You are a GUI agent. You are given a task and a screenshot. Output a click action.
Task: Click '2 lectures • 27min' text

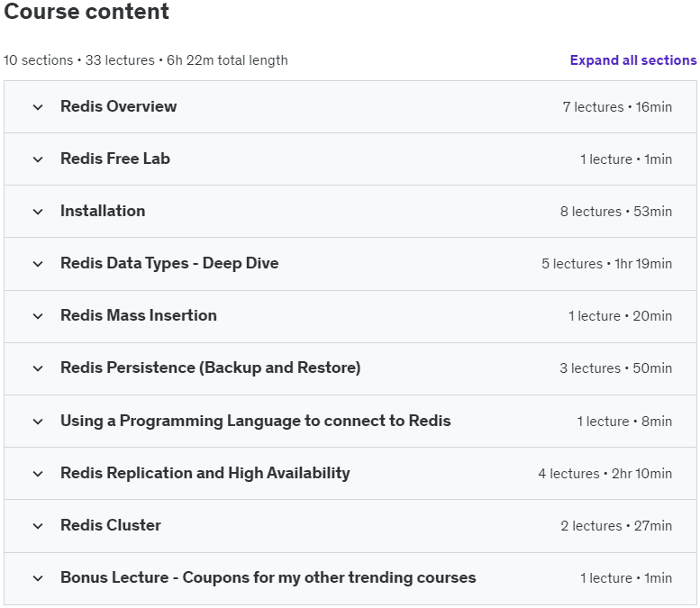pyautogui.click(x=616, y=526)
